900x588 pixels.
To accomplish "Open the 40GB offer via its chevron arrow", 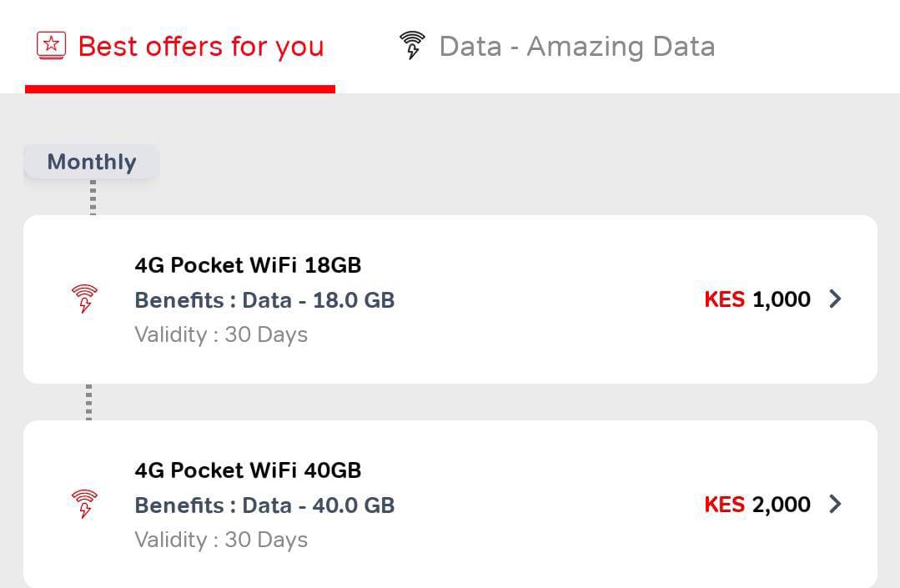I will 835,505.
